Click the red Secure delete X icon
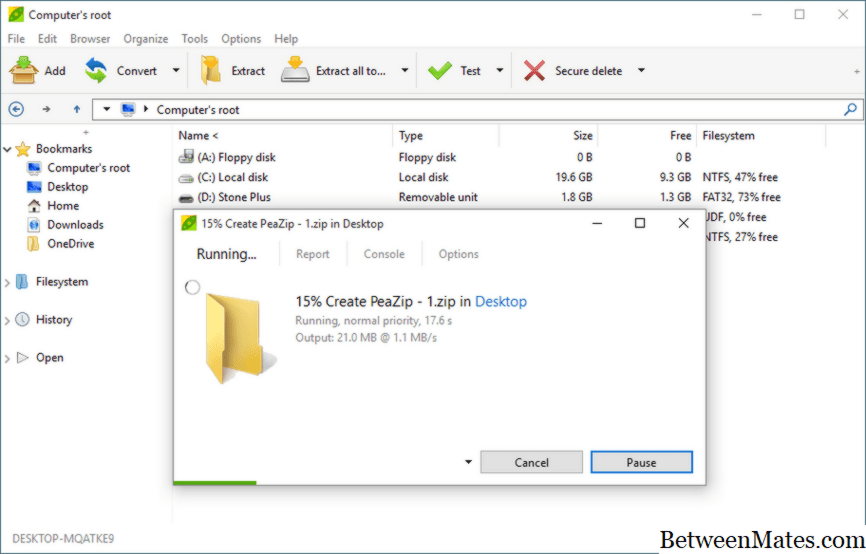The height and width of the screenshot is (554, 866). pyautogui.click(x=534, y=71)
